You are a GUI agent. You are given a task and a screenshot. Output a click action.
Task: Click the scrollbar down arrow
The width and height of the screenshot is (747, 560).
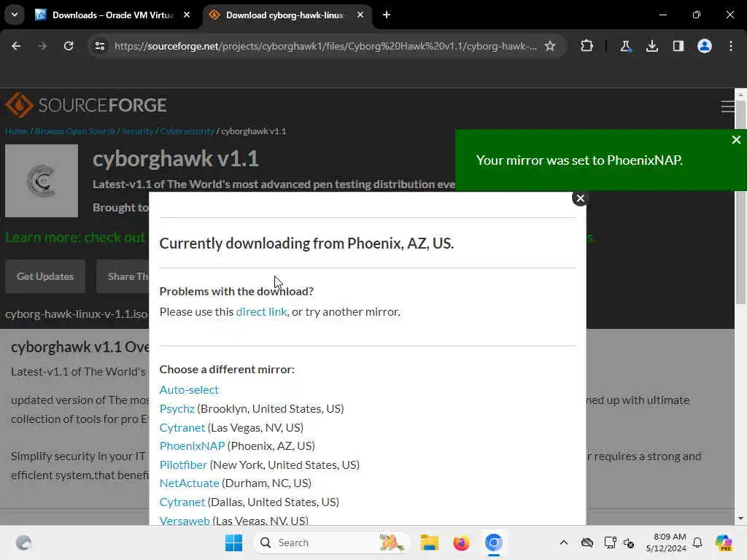pos(740,518)
